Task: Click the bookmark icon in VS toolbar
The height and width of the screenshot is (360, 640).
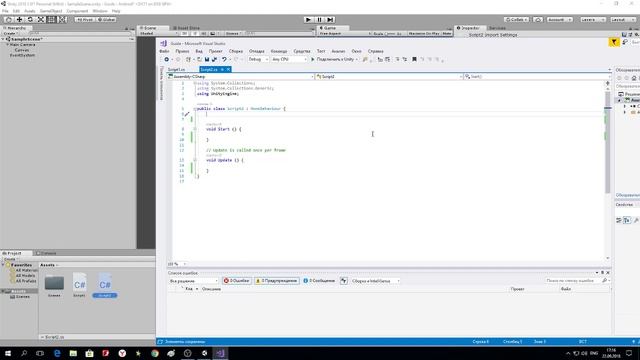Action: click(x=414, y=60)
